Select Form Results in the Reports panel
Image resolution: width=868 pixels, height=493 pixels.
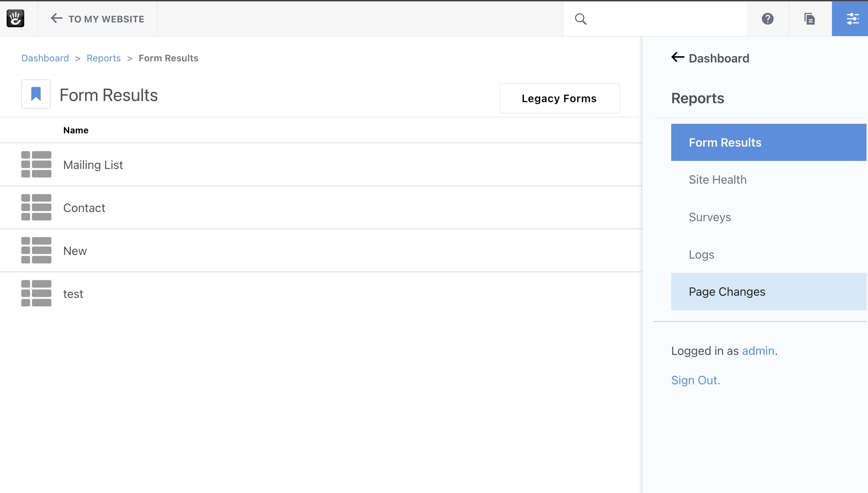[725, 142]
